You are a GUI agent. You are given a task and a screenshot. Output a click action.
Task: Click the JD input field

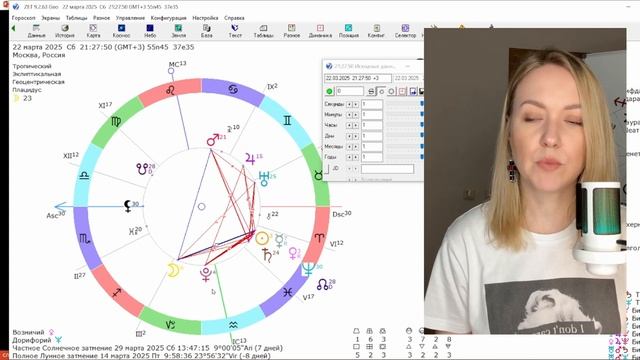[x=387, y=169]
